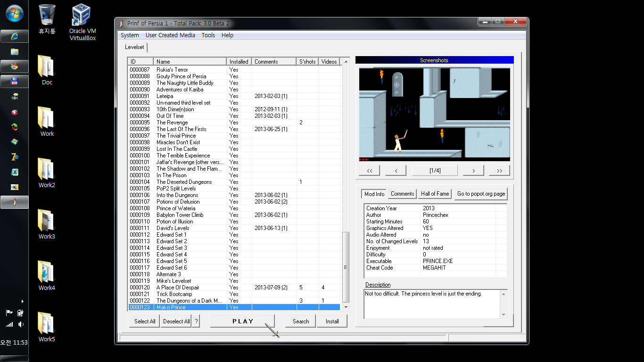Click the Install button
This screenshot has width=644, height=362.
point(332,321)
